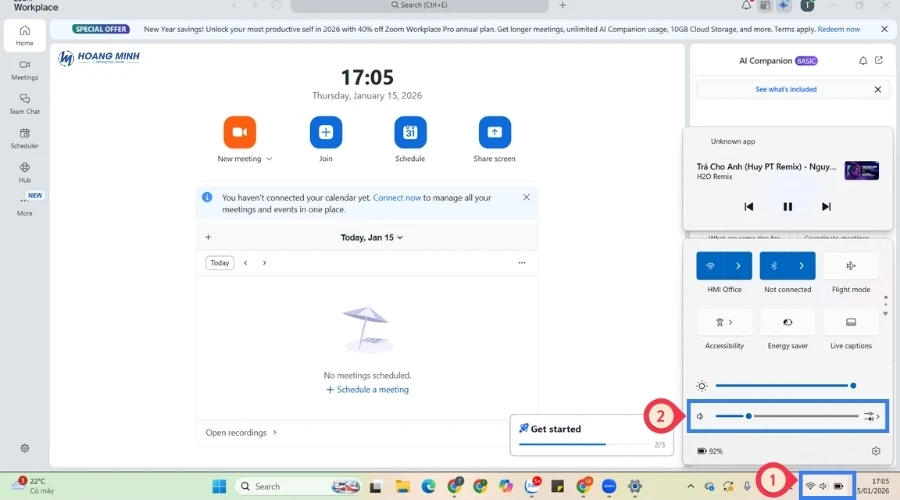Enable Flight mode quick setting
The image size is (900, 500).
tap(851, 266)
